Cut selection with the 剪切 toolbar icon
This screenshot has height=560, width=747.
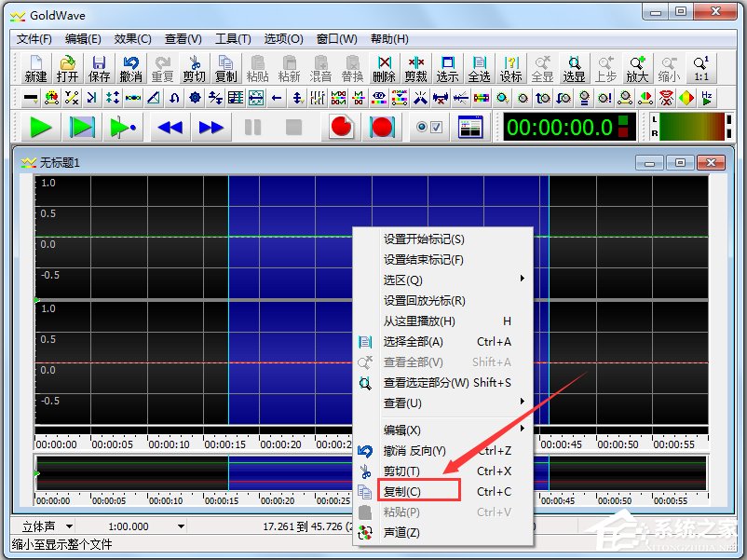click(x=195, y=69)
